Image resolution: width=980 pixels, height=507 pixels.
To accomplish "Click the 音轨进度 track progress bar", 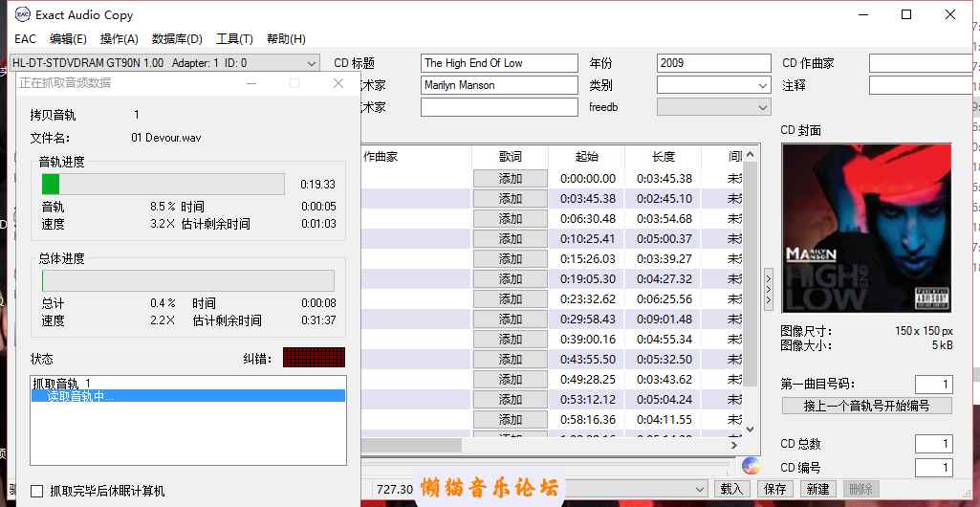I will point(163,185).
